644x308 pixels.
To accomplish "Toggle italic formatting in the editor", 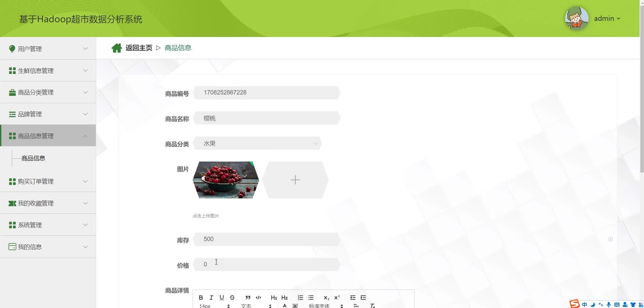I will tap(211, 298).
